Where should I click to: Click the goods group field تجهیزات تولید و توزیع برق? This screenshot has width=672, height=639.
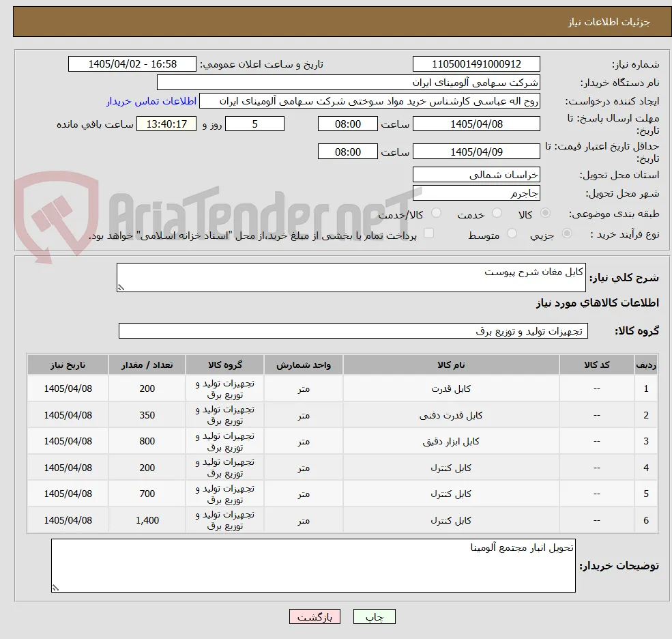(x=353, y=330)
